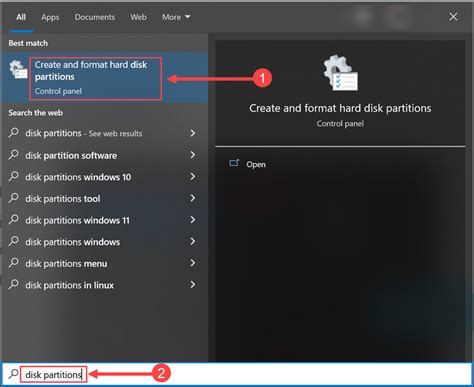Select 'disk partitions menu' suggestion

(x=105, y=263)
